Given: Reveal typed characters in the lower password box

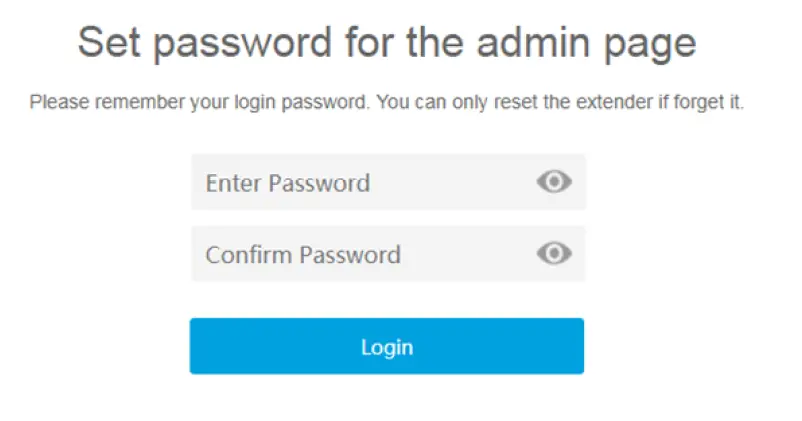Looking at the screenshot, I should pos(554,254).
